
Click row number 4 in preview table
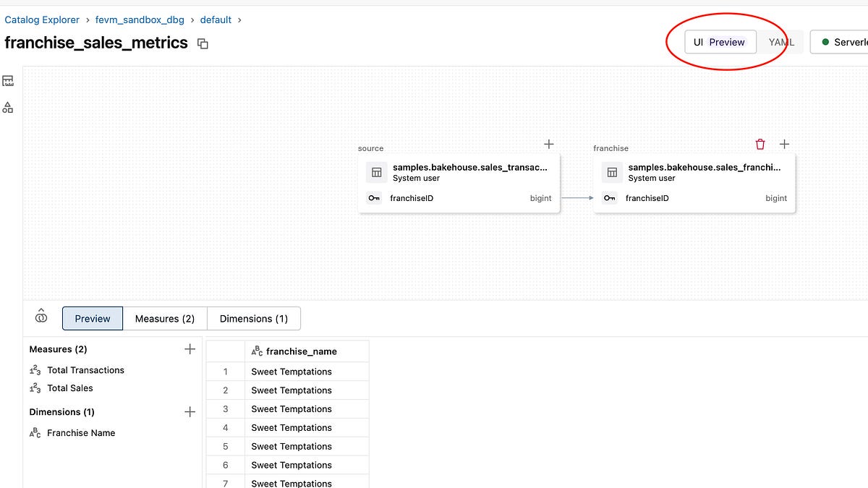click(x=226, y=428)
